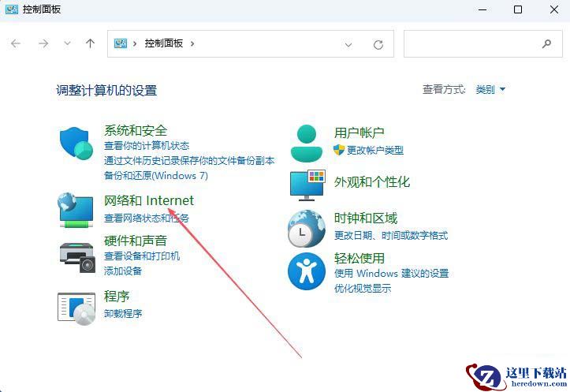Click the 卸载程序 link
Viewport: 570px width, 392px height.
click(x=123, y=313)
